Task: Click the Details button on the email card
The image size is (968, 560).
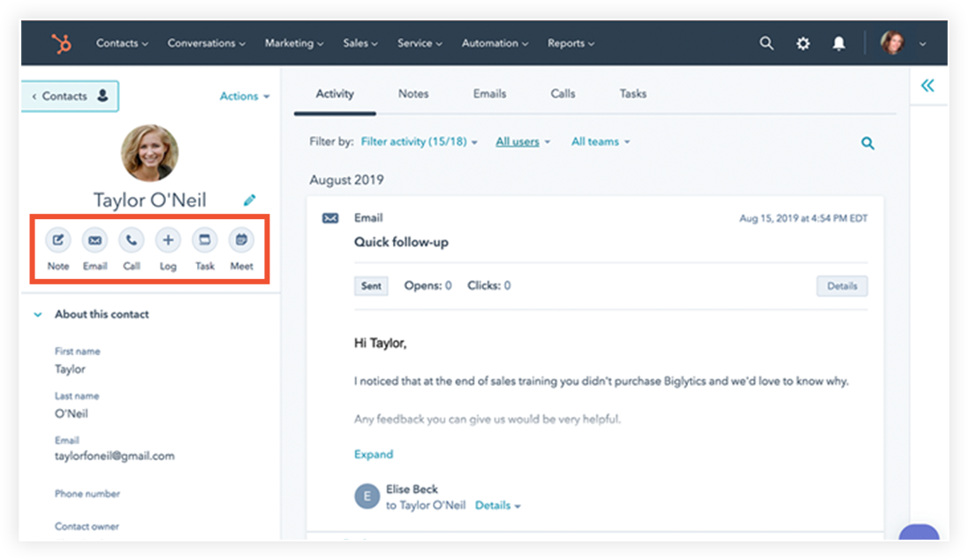Action: click(x=842, y=285)
